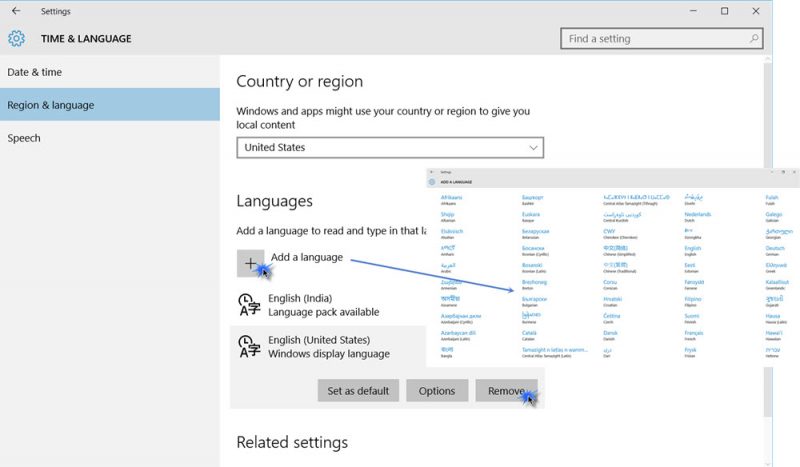Choose Burmese in Add a Language list

[x=531, y=318]
